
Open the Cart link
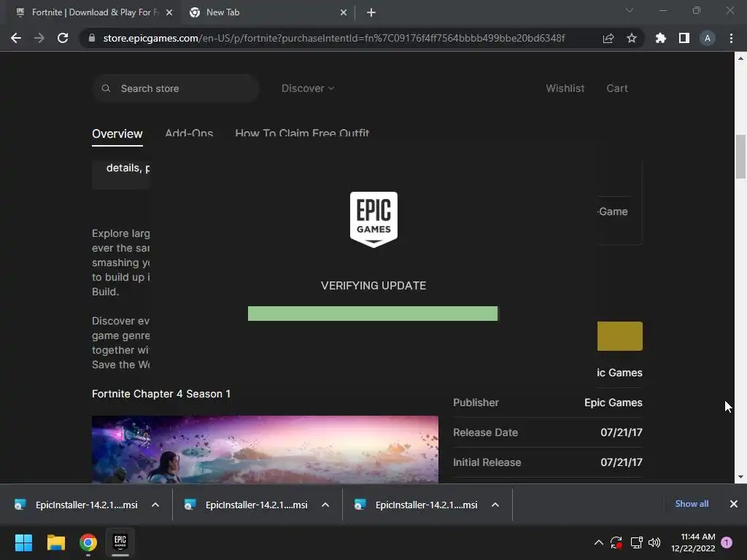(x=617, y=88)
